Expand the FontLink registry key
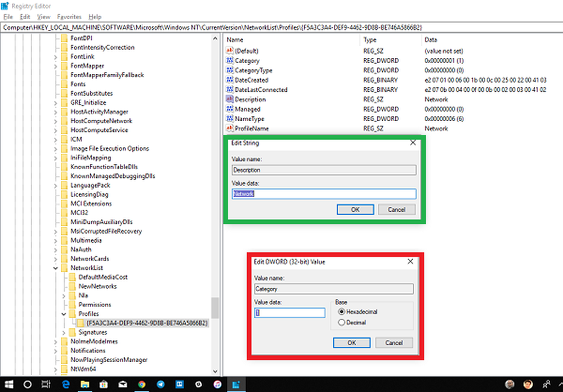The height and width of the screenshot is (392, 563). (x=55, y=57)
